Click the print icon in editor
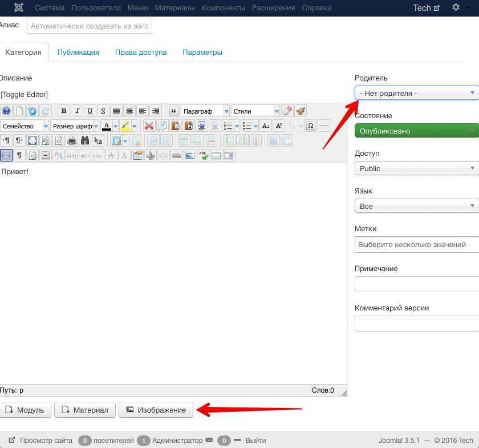The image size is (479, 448). 72,141
